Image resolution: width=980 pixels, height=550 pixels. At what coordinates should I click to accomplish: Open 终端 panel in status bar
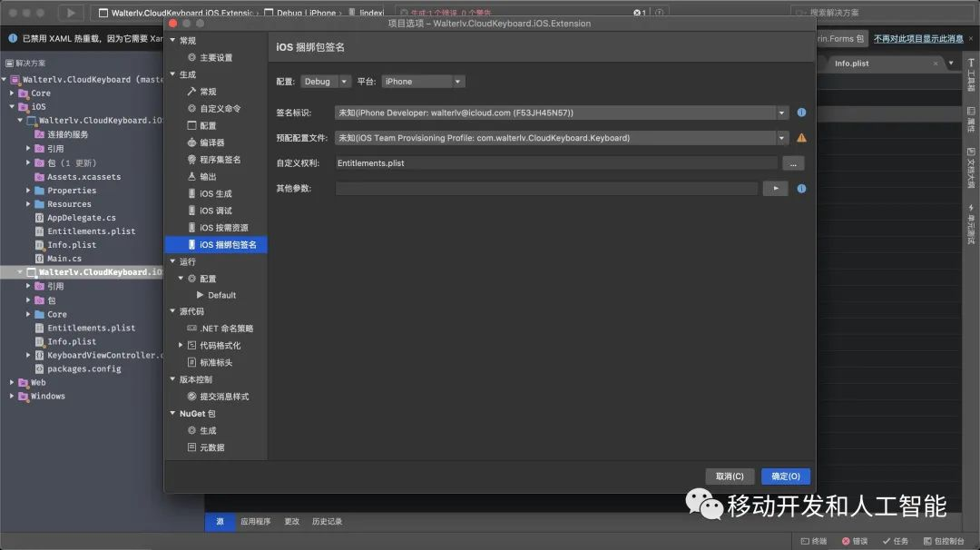click(x=814, y=541)
